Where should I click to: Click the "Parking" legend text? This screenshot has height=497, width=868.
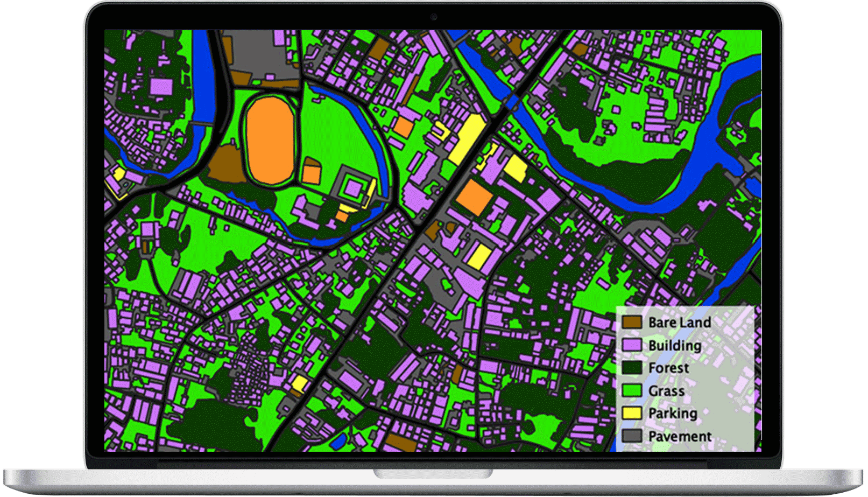(673, 413)
